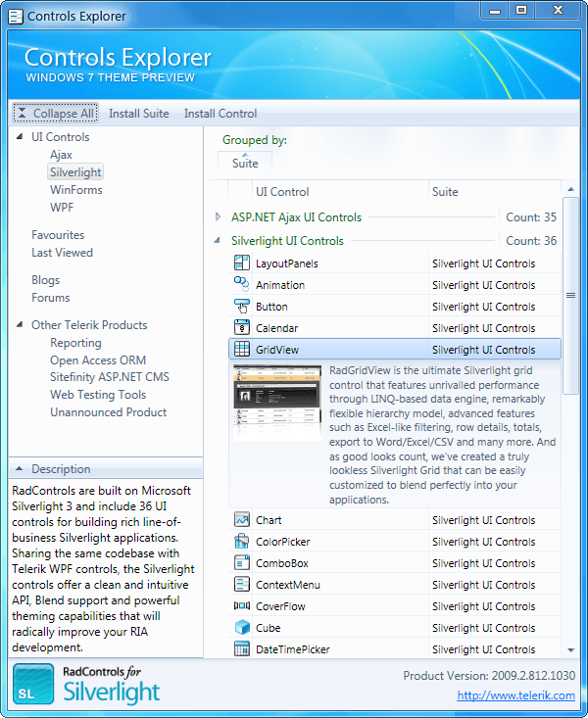Open Blogs in the sidebar
The image size is (588, 718).
point(45,280)
